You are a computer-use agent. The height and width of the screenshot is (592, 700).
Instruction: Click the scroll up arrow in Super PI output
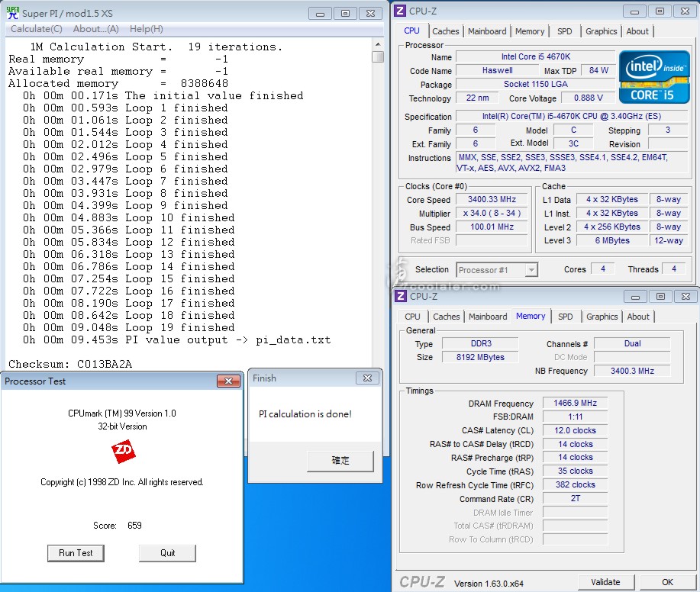(x=378, y=44)
